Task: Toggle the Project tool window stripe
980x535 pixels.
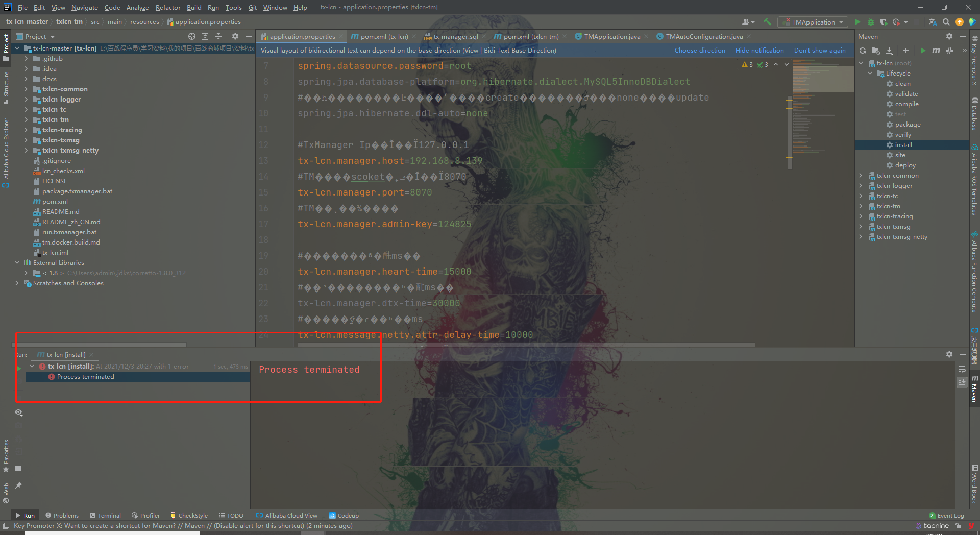Action: pyautogui.click(x=6, y=47)
